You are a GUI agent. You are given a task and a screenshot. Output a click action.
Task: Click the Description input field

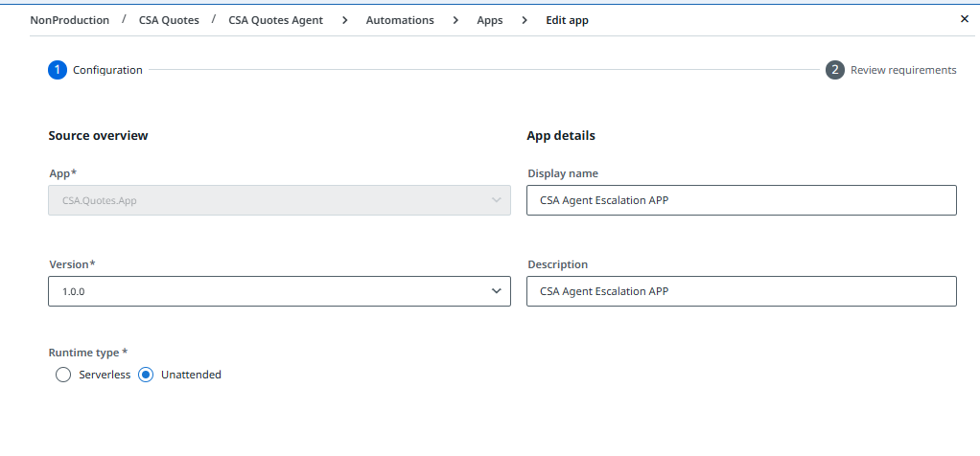740,291
